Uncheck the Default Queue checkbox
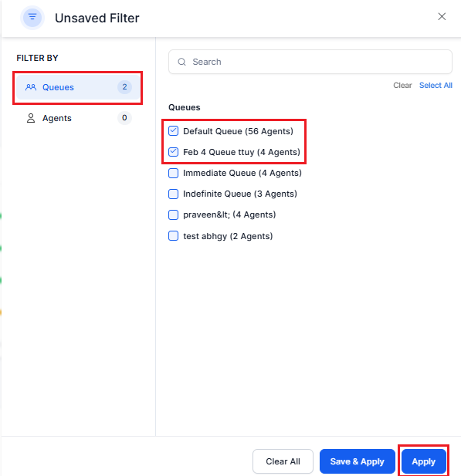The width and height of the screenshot is (461, 476). (x=173, y=131)
